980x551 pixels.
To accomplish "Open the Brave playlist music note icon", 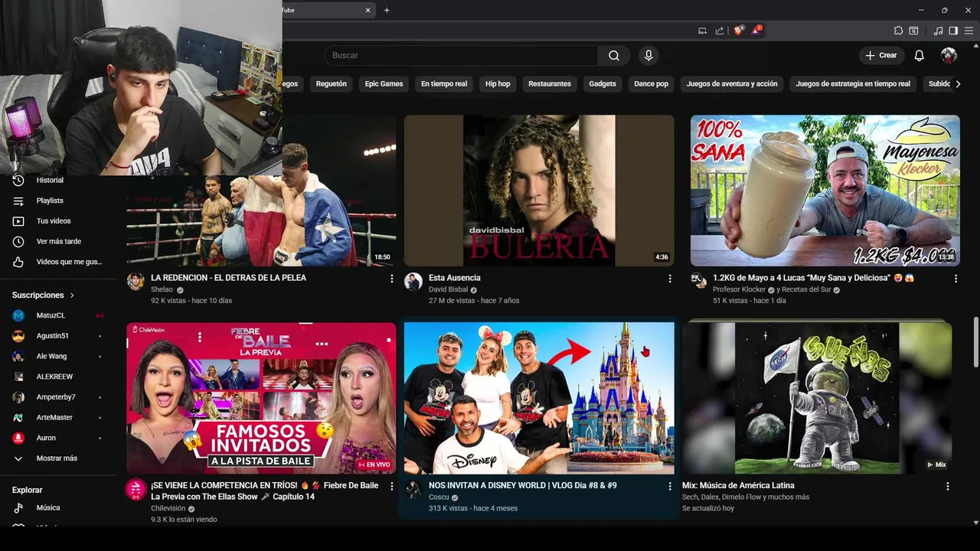I will pos(938,31).
